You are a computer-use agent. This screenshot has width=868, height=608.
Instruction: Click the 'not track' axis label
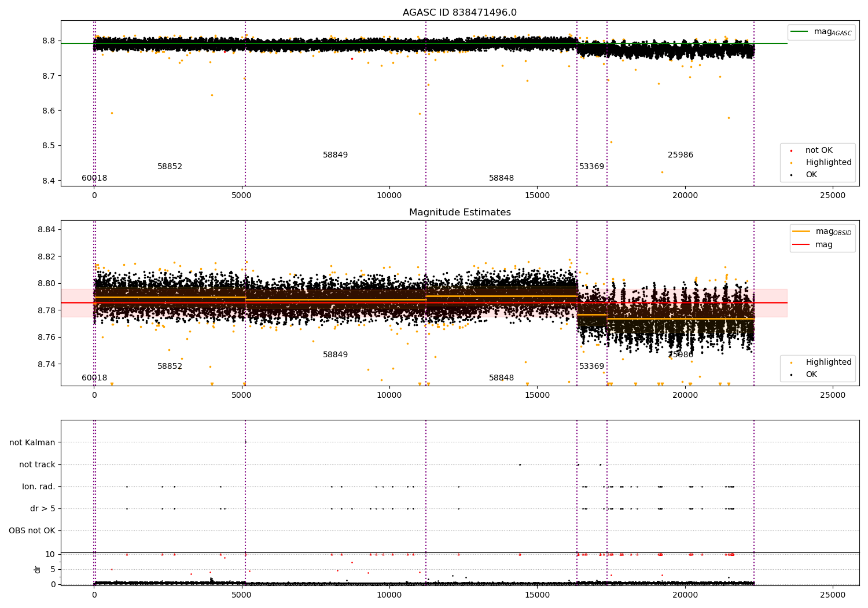coord(37,464)
